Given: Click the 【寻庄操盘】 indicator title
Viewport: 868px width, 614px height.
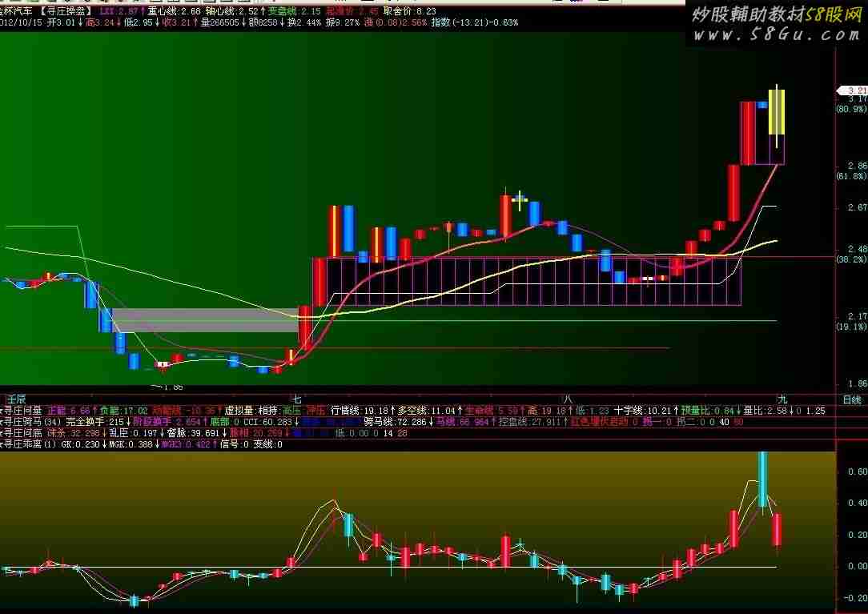Looking at the screenshot, I should click(66, 11).
